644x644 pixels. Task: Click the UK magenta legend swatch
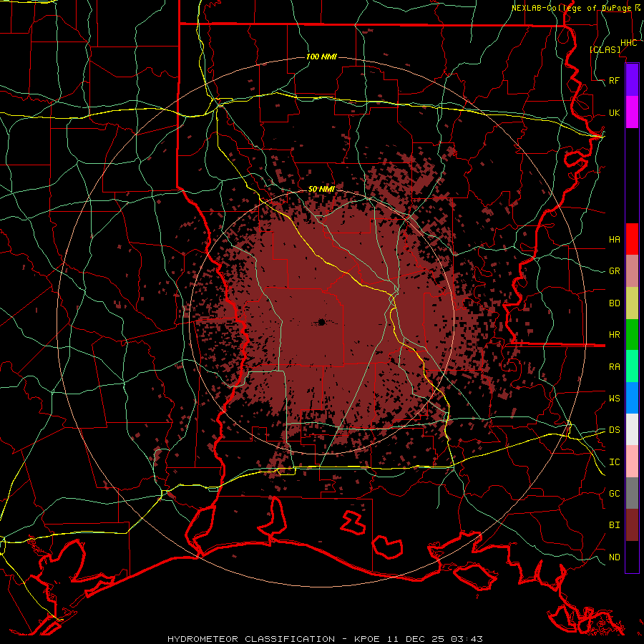coord(632,112)
